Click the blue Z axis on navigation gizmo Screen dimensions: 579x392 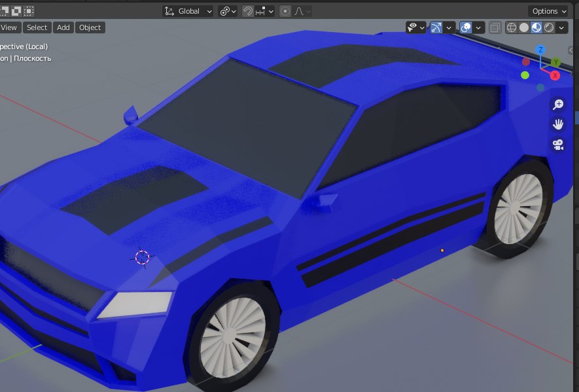(x=540, y=50)
